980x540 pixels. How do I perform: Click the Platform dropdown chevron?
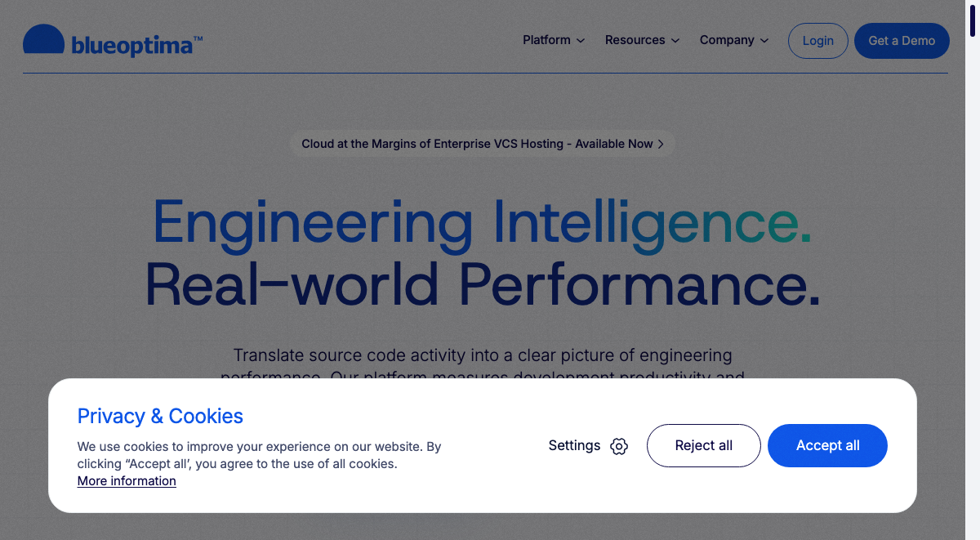click(581, 40)
